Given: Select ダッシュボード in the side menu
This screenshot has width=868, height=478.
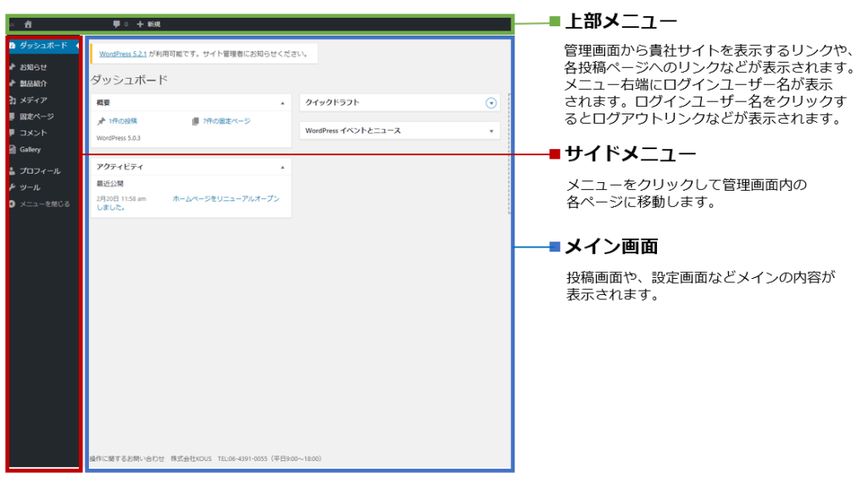Looking at the screenshot, I should [x=42, y=45].
